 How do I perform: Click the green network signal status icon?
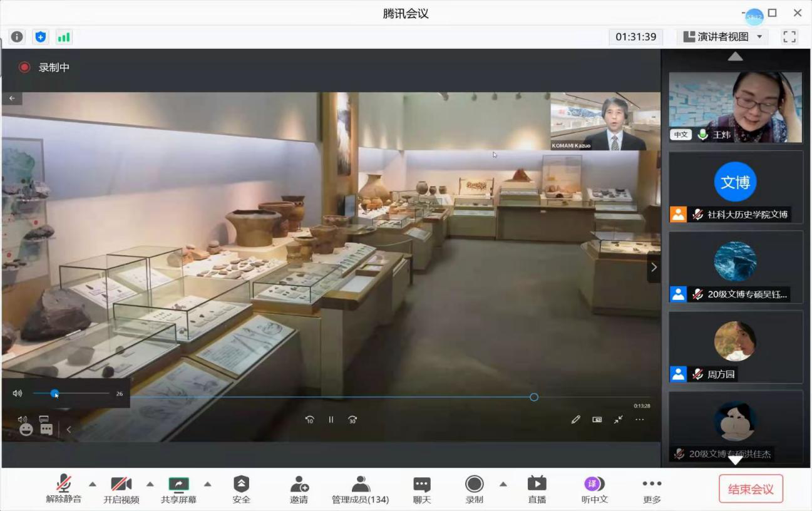point(64,37)
